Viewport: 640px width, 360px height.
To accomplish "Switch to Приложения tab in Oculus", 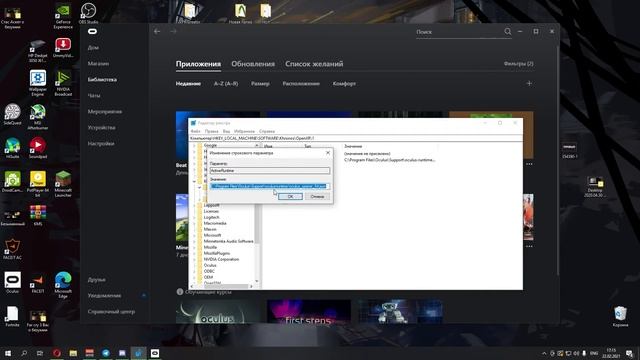I will coord(198,64).
